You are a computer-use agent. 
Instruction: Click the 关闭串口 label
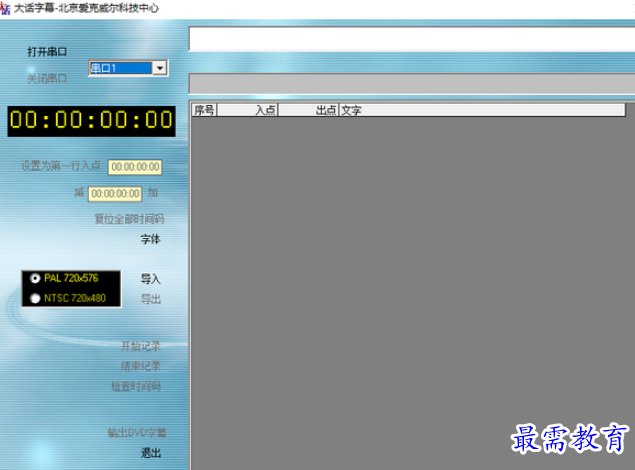[x=47, y=79]
